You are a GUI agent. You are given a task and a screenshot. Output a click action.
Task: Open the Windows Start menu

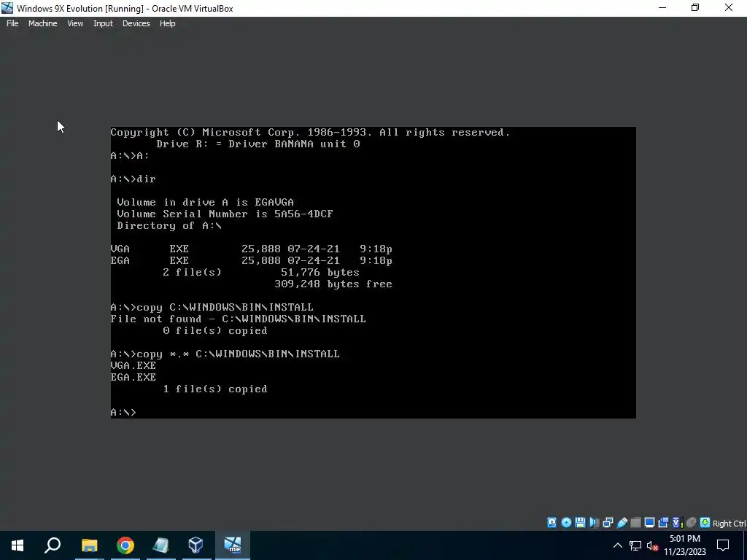point(18,545)
